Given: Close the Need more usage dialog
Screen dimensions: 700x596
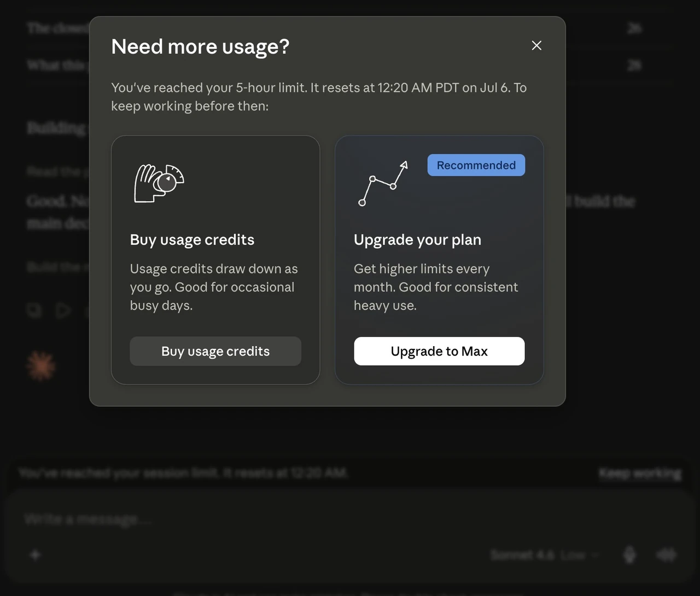Looking at the screenshot, I should pos(536,45).
